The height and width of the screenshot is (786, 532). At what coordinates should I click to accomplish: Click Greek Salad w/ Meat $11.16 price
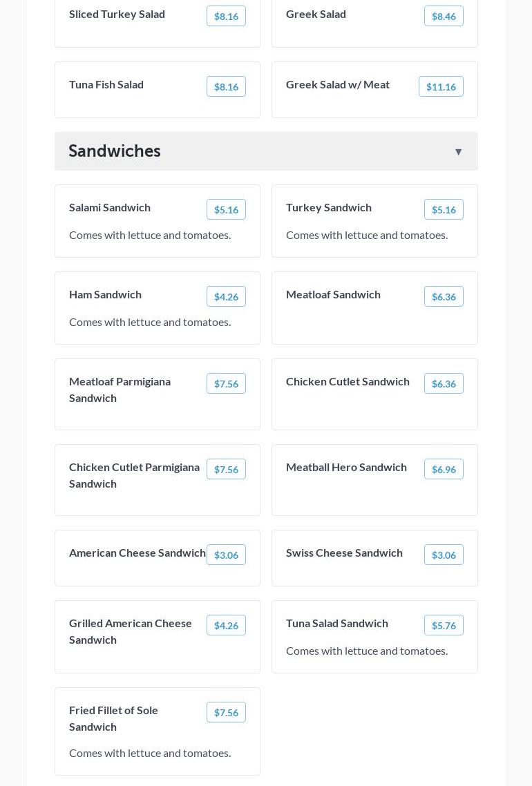[x=441, y=86]
